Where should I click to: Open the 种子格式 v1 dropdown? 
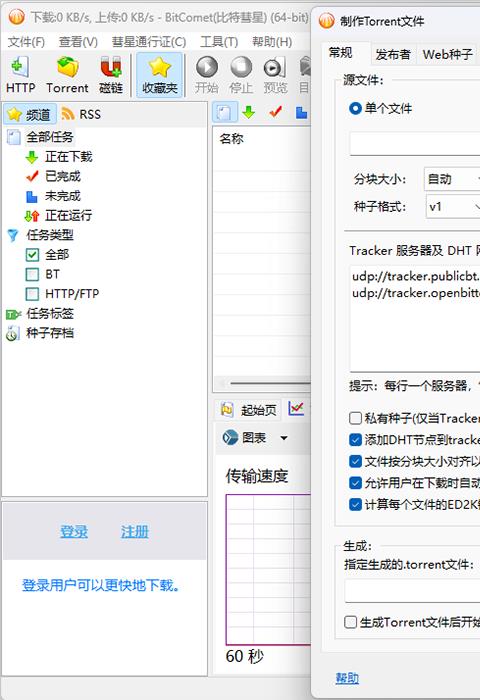[x=453, y=207]
